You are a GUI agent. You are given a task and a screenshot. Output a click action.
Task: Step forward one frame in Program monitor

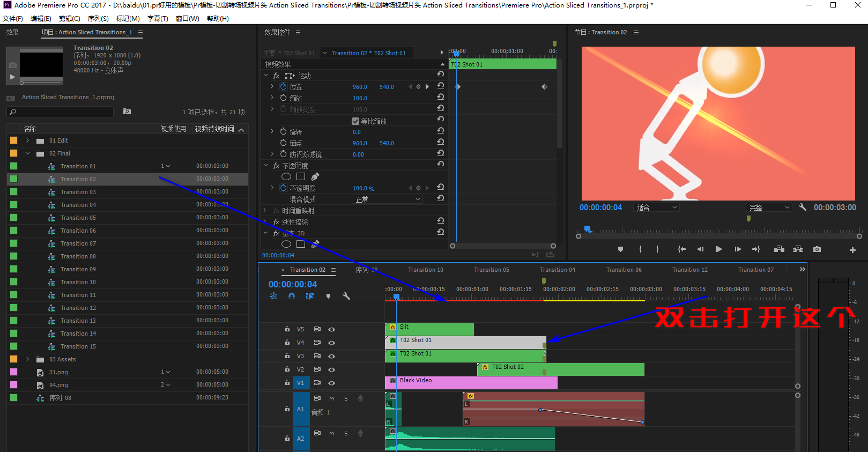(x=738, y=249)
